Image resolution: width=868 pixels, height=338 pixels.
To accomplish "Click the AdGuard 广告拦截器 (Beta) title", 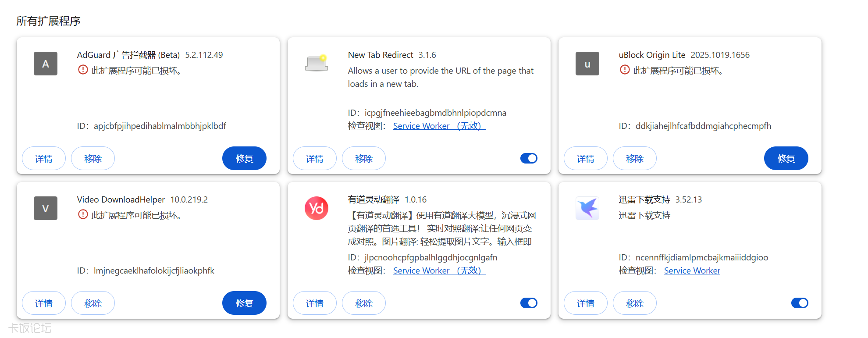I will pyautogui.click(x=128, y=55).
